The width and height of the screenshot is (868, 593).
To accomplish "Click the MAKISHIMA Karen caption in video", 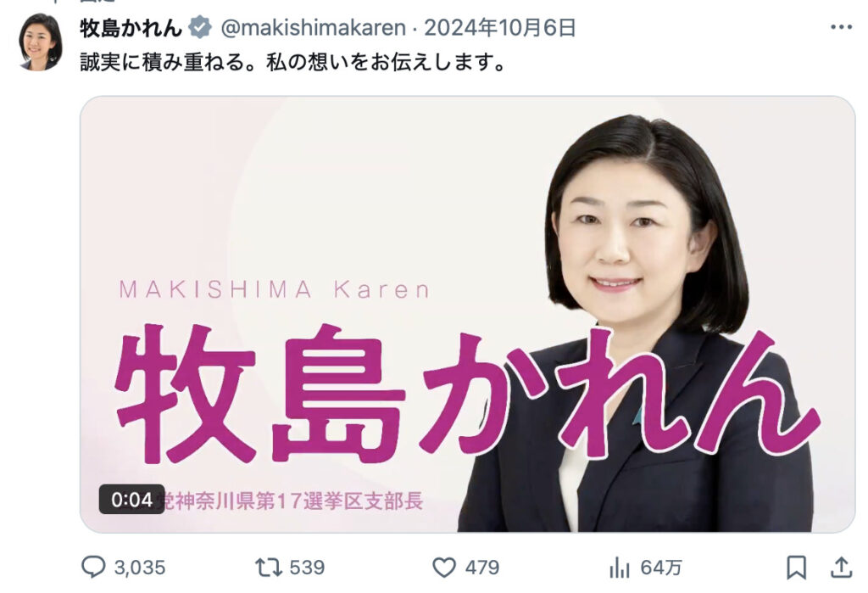I will point(275,290).
